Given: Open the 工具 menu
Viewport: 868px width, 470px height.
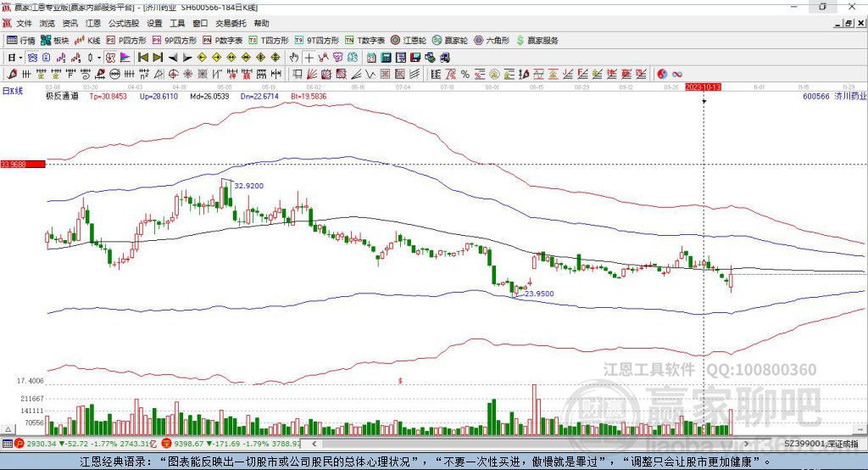Looking at the screenshot, I should point(177,23).
